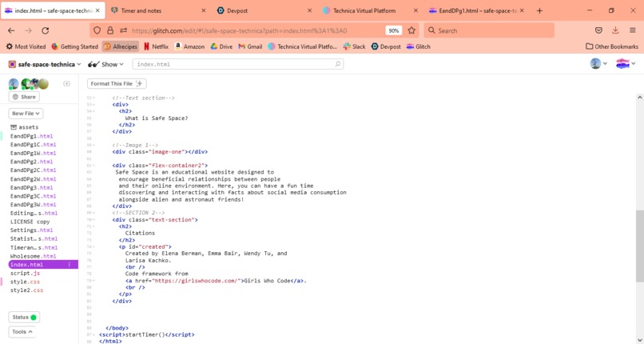Open browser downloads icon
Screen dimensions: 644x344
pyautogui.click(x=615, y=30)
